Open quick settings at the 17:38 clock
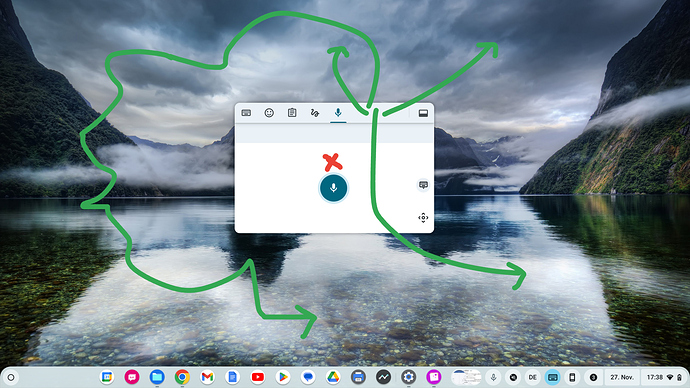 tap(664, 377)
